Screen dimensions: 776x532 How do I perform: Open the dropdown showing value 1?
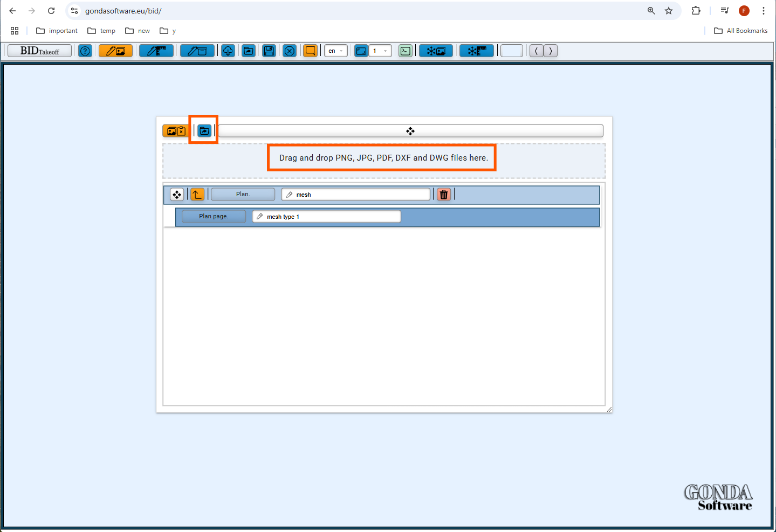pyautogui.click(x=380, y=51)
